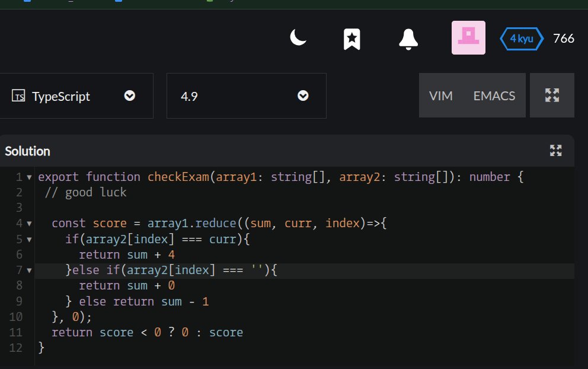Image resolution: width=588 pixels, height=369 pixels.
Task: Open the pink profile avatar
Action: [x=468, y=37]
